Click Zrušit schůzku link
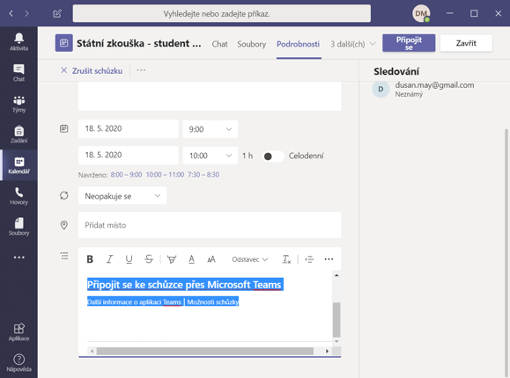510x378 pixels. coord(92,71)
